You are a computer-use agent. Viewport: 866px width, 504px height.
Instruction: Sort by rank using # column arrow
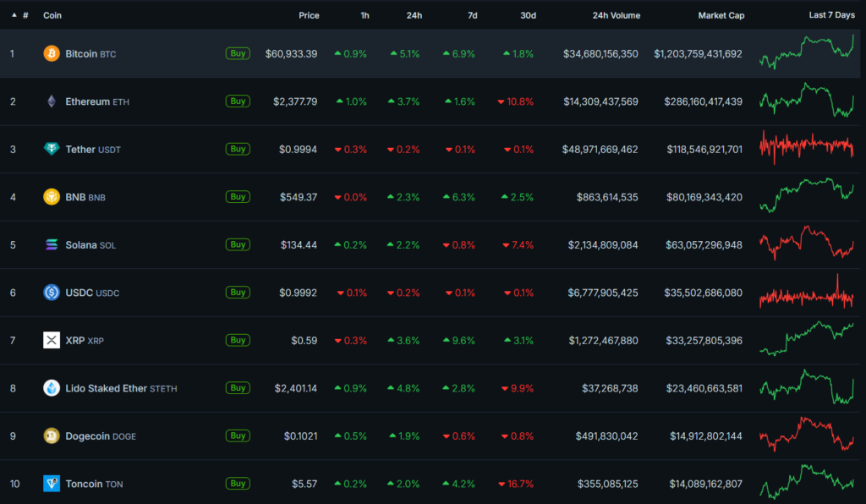point(14,15)
